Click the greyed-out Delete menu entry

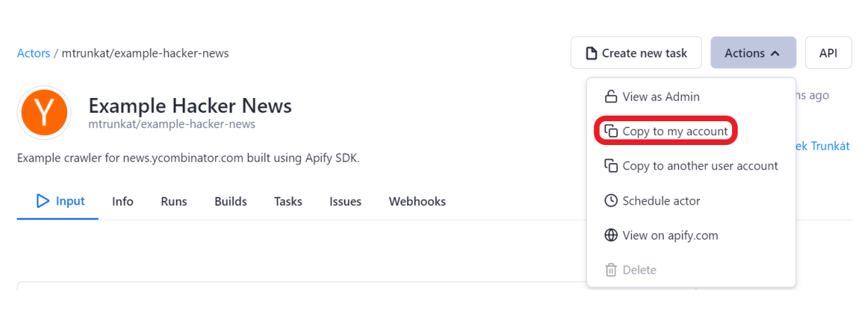[x=691, y=270]
